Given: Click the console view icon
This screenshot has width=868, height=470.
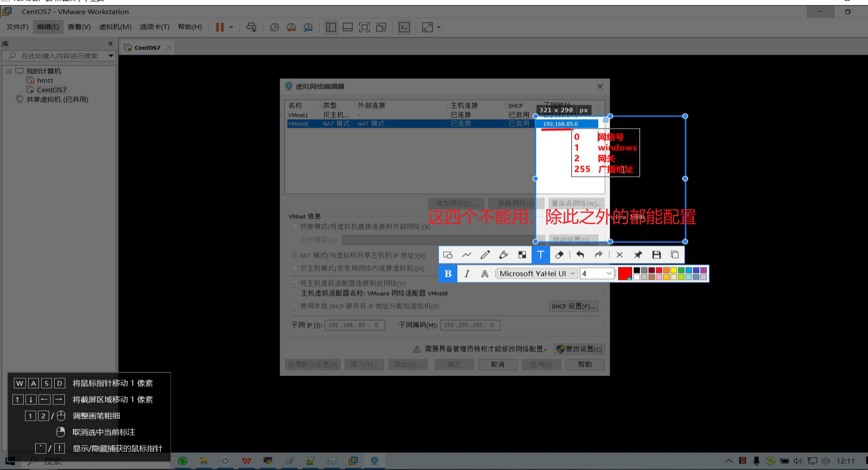Looking at the screenshot, I should [404, 27].
